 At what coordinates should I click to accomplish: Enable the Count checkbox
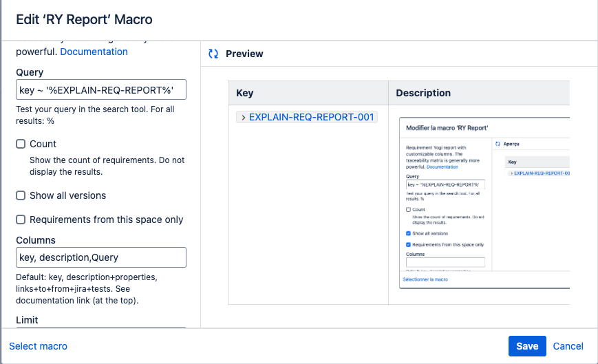coord(21,144)
